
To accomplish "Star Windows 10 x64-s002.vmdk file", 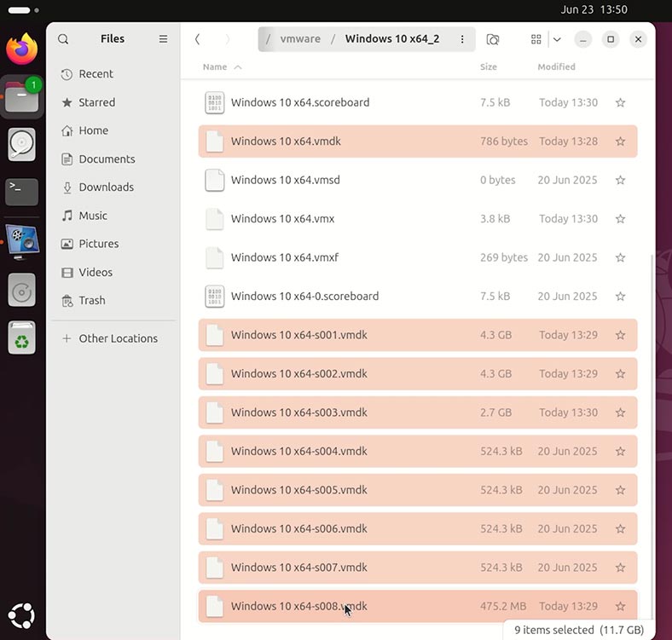I will [620, 374].
